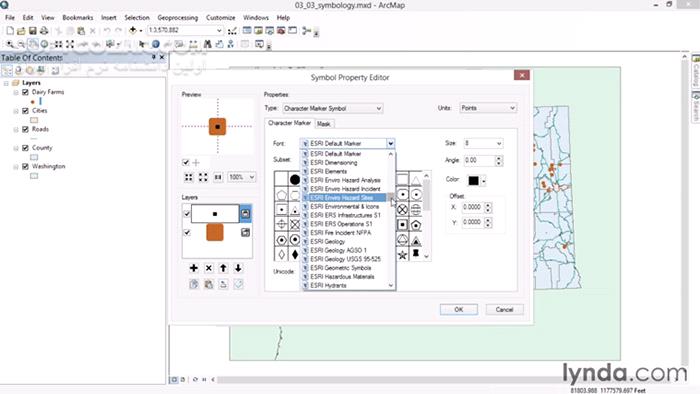Open the Geoprocessing menu

177,18
